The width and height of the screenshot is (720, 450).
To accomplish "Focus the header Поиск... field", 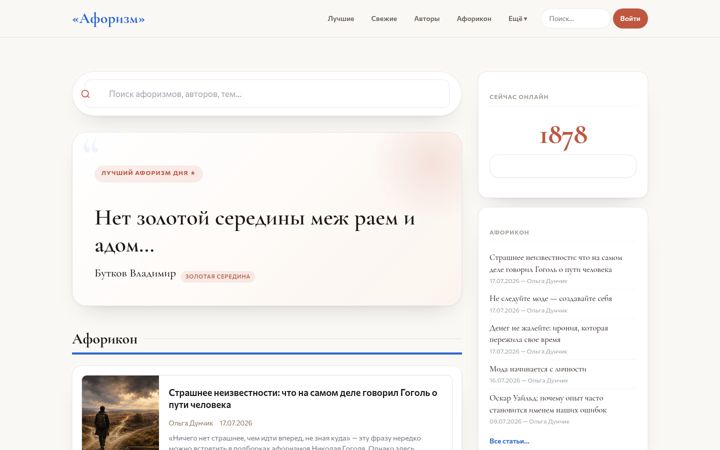I will (575, 19).
